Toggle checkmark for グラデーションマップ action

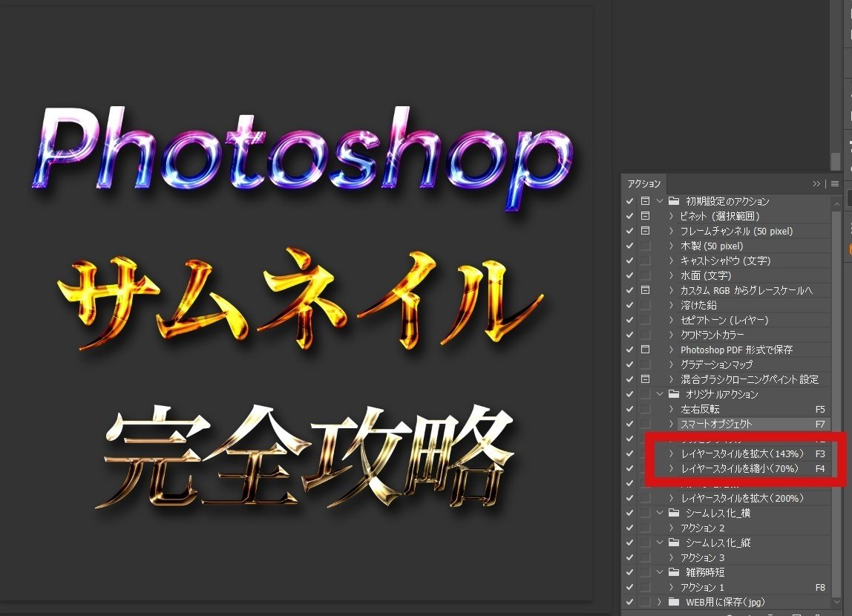tap(630, 364)
